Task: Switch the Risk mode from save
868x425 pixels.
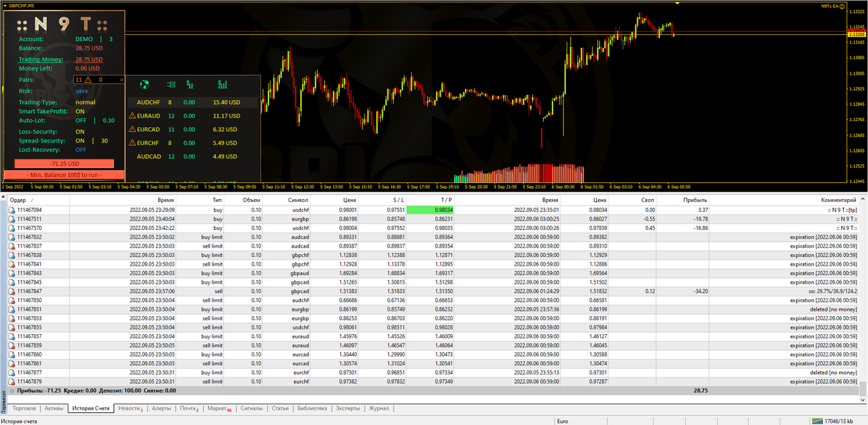Action: click(81, 91)
